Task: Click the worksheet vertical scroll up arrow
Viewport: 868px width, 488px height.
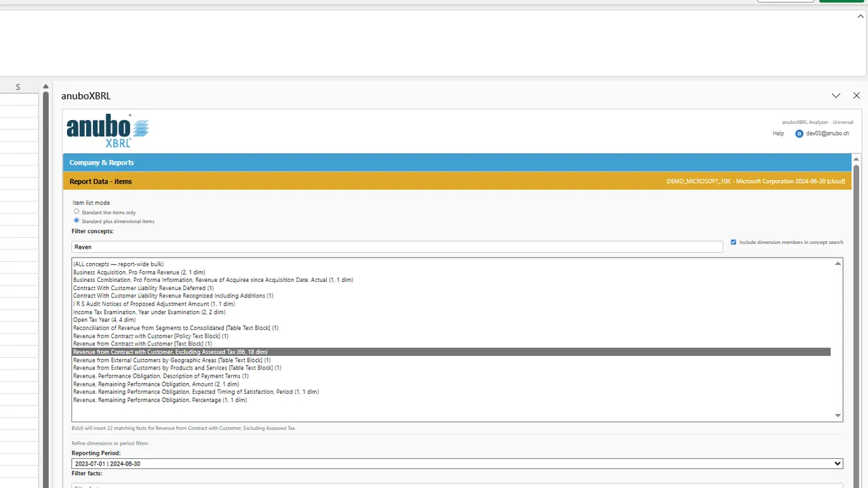Action: pyautogui.click(x=45, y=87)
